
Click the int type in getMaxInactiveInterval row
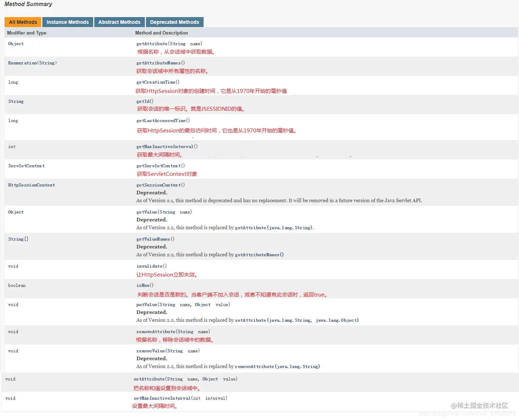[x=12, y=147]
